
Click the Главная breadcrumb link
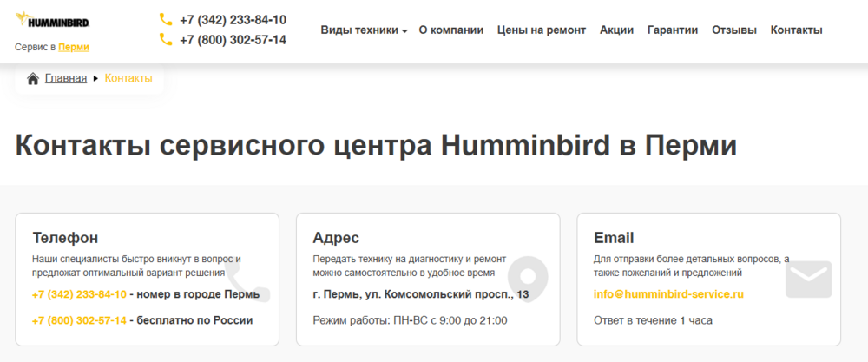[66, 79]
